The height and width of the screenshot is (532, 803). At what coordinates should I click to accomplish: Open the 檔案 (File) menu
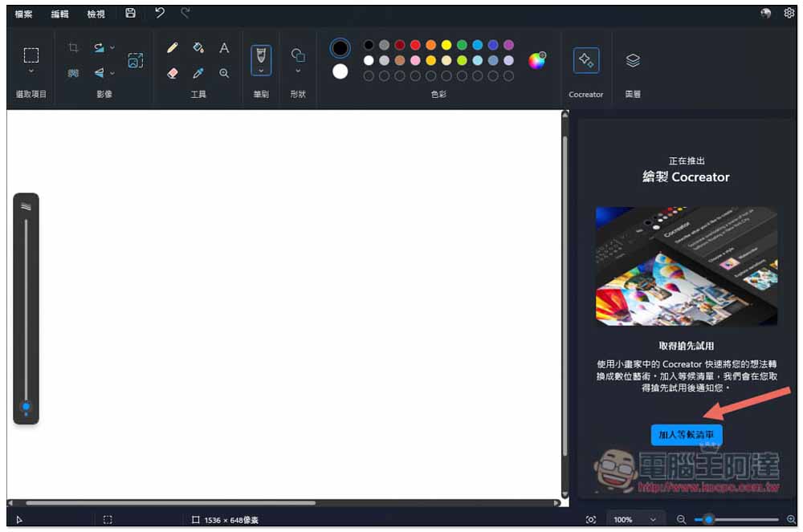23,14
